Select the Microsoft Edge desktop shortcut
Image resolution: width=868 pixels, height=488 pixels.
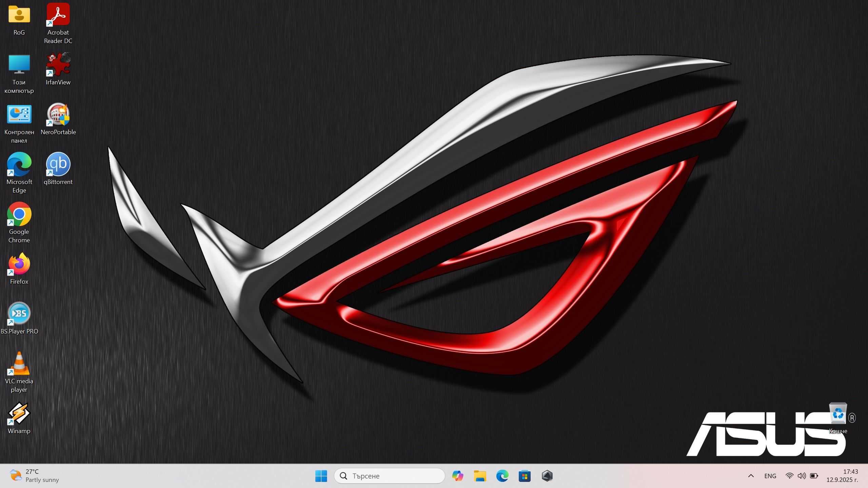(x=19, y=164)
